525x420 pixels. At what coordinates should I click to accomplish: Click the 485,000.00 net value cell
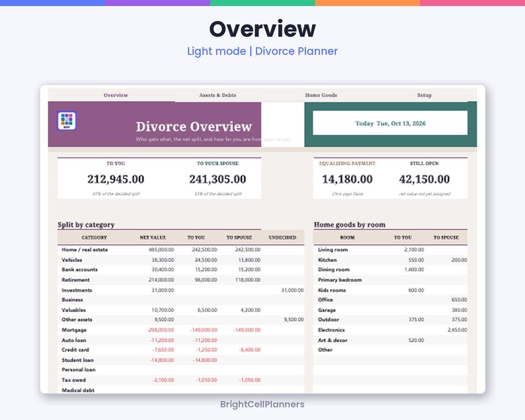(161, 249)
